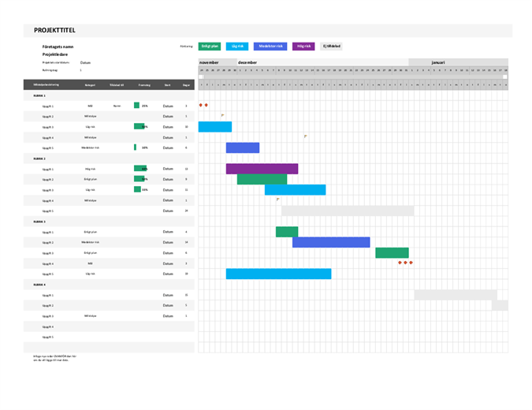Click the 10% progress bar in RUBRIK 1
Viewport: 532px width, 410px height.
(x=135, y=147)
